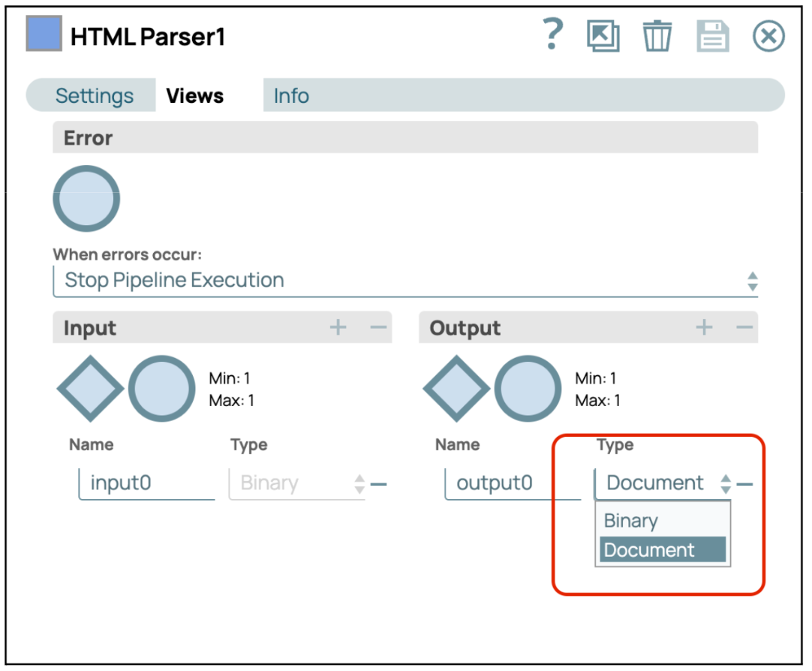Delete the snap using the trash icon
The image size is (812, 671).
tap(657, 36)
